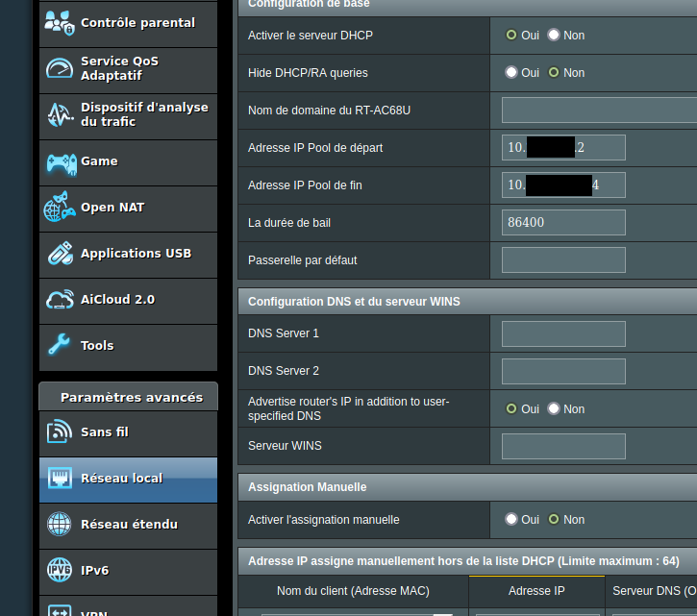This screenshot has width=697, height=616.
Task: Set Hide DHCP/RA queries to Oui
Action: click(511, 72)
